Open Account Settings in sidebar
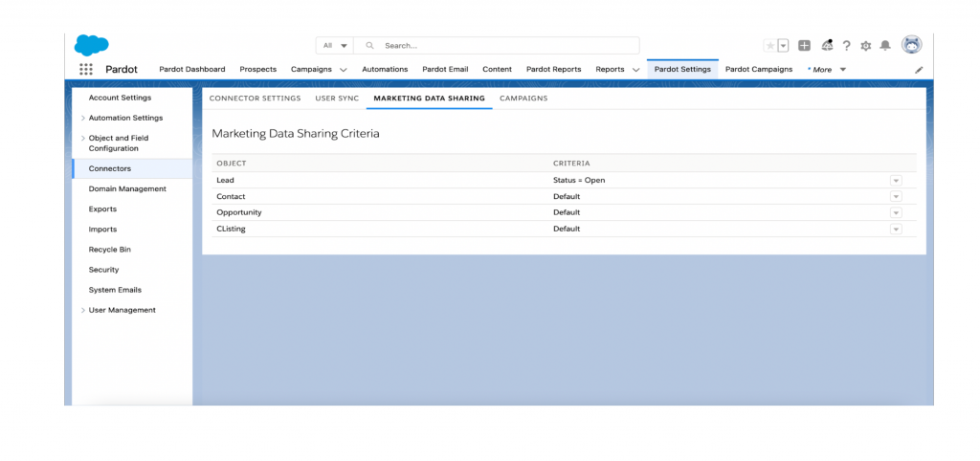Screen dimensions: 980x461 click(120, 98)
